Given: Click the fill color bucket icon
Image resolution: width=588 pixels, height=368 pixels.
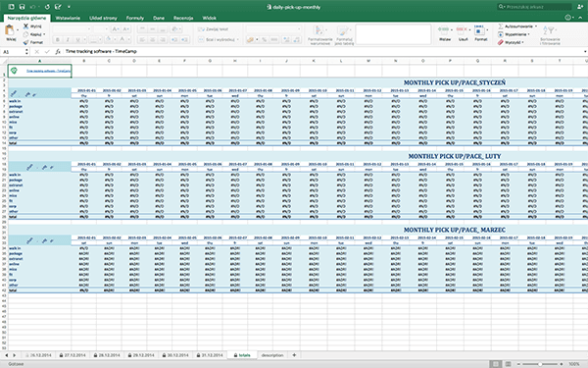Looking at the screenshot, I should tap(108, 39).
